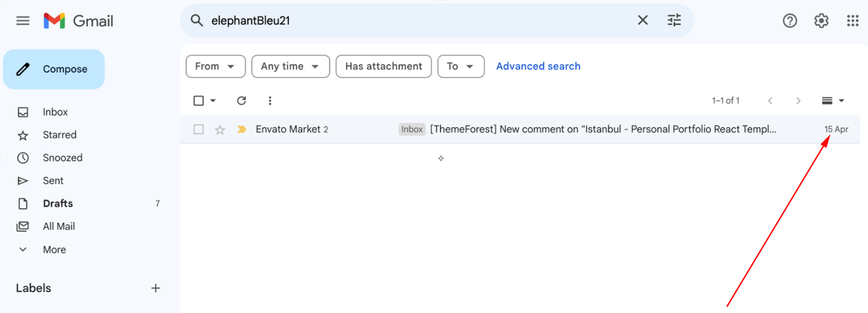The image size is (868, 313).
Task: Click the Compose button
Action: [x=54, y=69]
